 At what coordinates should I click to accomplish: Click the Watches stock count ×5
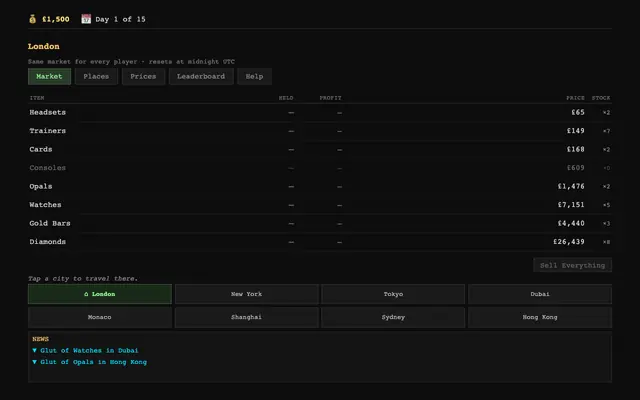pyautogui.click(x=607, y=205)
